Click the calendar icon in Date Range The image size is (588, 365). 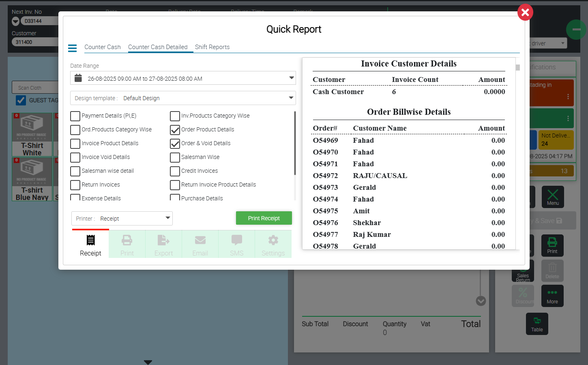tap(79, 78)
